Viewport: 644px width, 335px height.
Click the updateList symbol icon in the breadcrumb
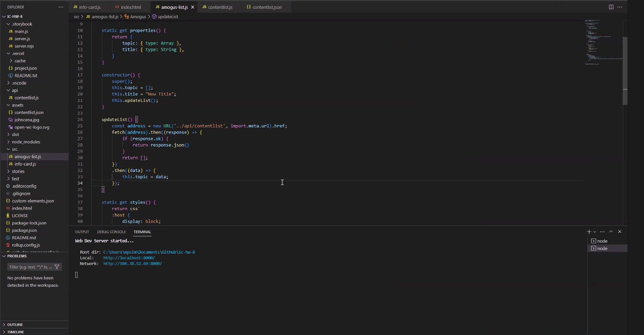154,17
